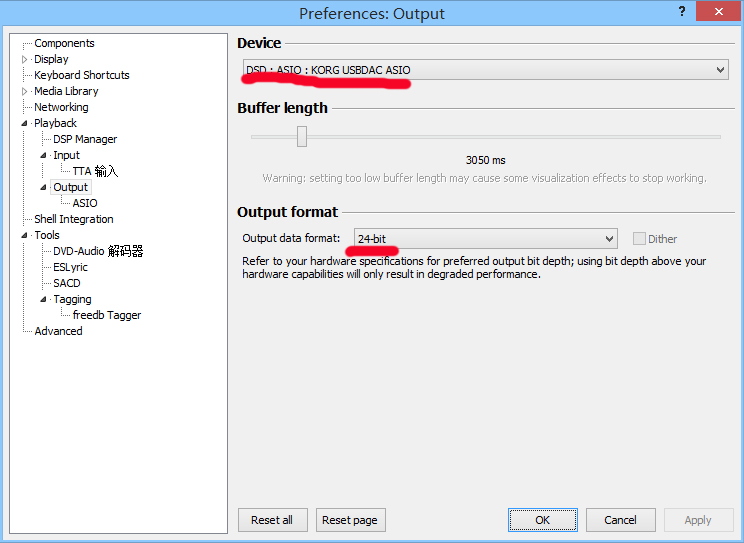
Task: Select the SACD tools page
Action: coord(67,283)
